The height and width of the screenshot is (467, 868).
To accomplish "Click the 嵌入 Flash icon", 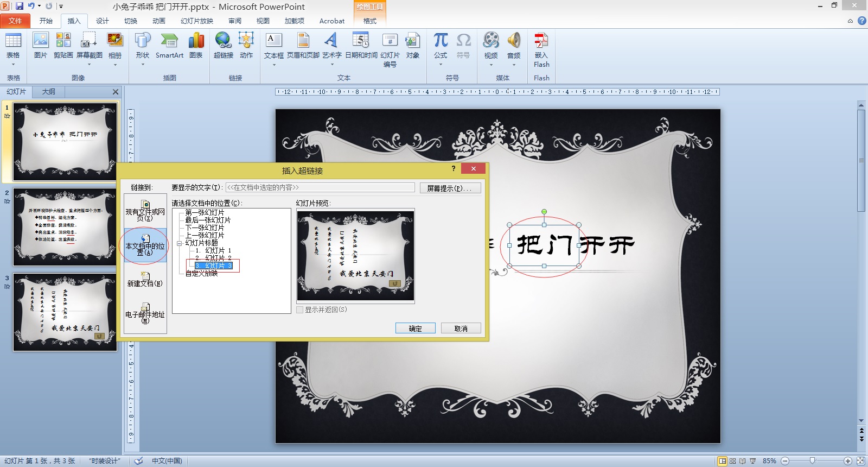I will [541, 50].
